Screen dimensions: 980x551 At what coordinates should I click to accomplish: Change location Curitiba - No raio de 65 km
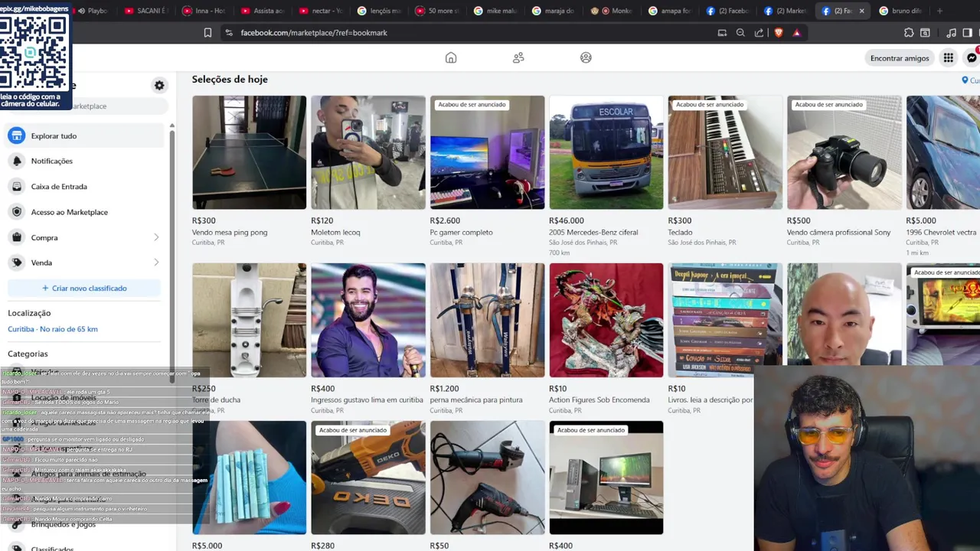click(x=53, y=329)
